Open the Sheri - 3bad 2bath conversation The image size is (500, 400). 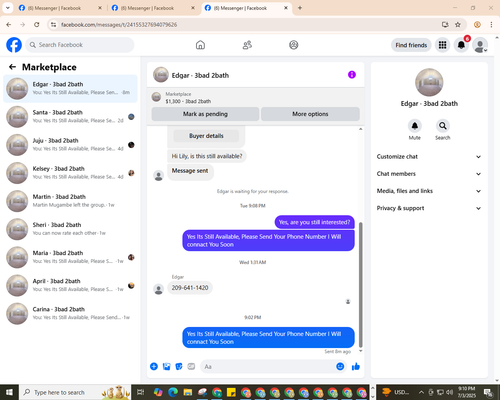70,229
